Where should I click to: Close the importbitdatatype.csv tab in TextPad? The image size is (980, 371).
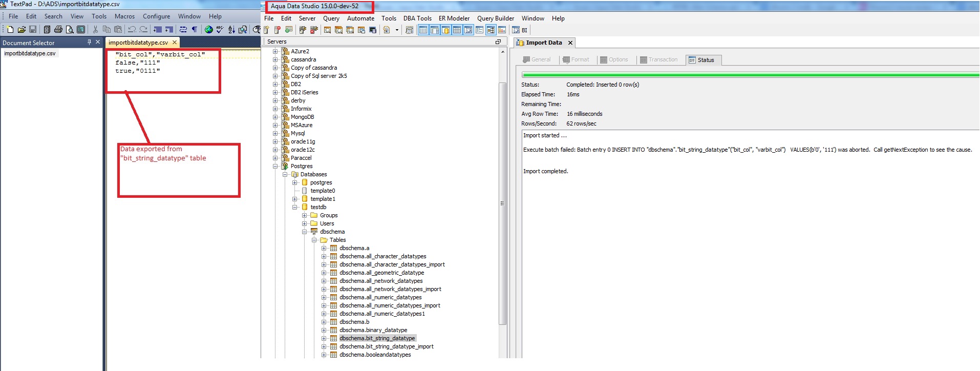(175, 43)
